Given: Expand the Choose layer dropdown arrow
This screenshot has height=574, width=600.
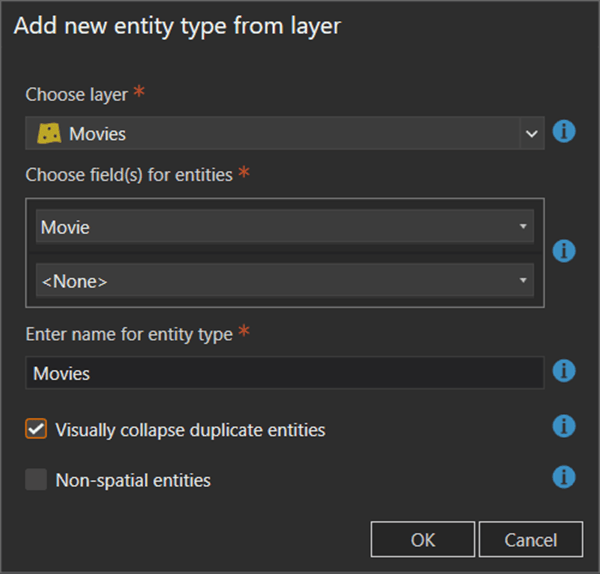Looking at the screenshot, I should [531, 133].
